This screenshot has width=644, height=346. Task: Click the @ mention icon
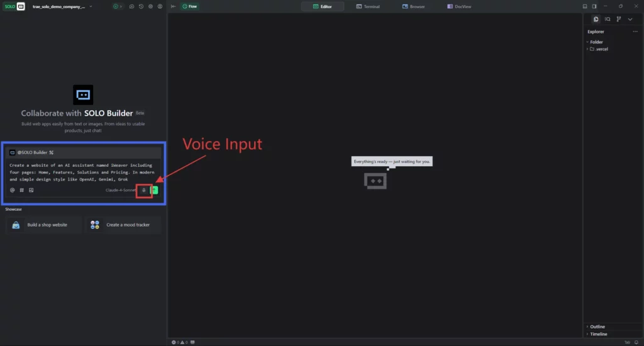click(x=13, y=190)
